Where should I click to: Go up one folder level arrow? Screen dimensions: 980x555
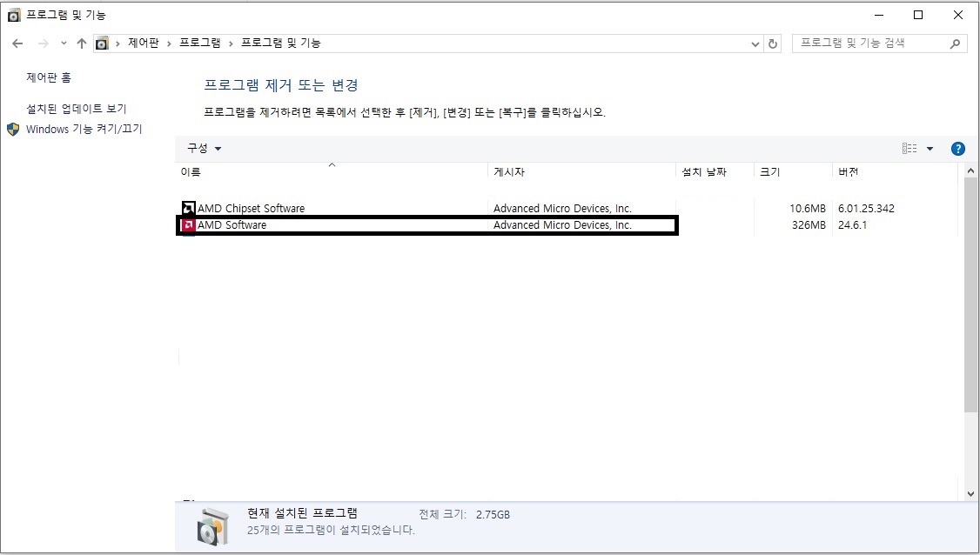tap(81, 43)
